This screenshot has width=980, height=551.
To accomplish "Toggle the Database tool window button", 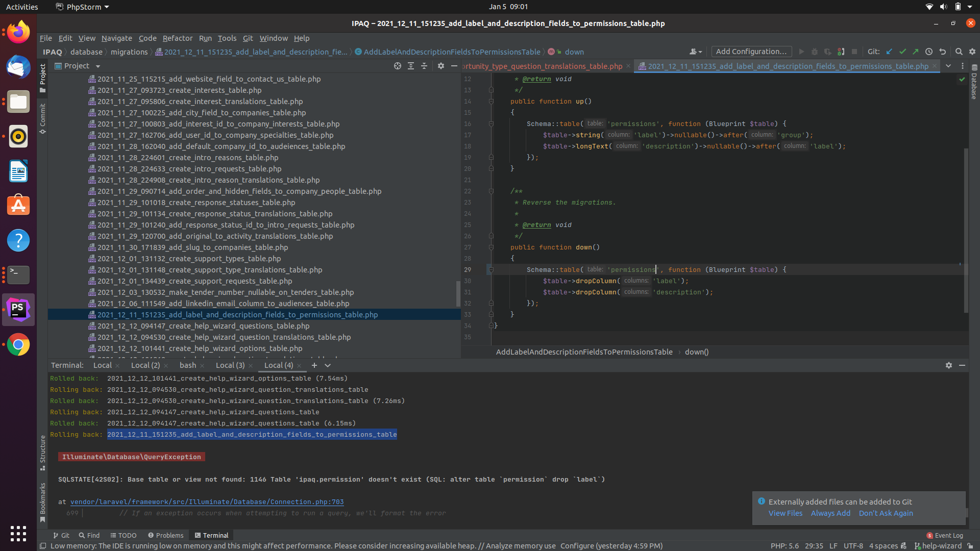I will (974, 82).
